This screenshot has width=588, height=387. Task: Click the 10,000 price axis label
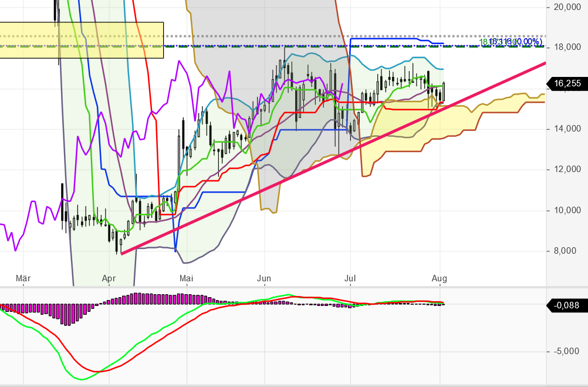pos(567,210)
